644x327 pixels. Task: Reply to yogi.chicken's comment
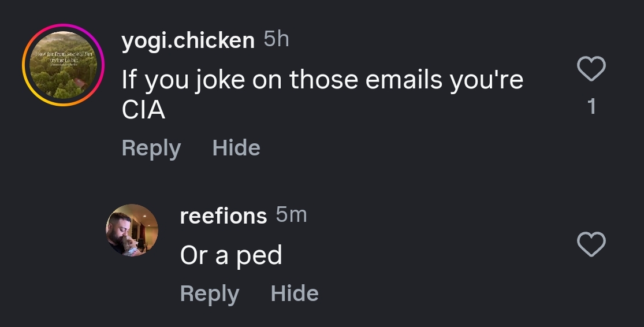point(151,148)
